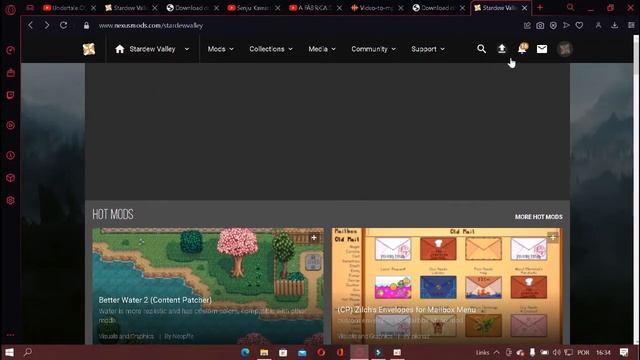This screenshot has width=640, height=360.
Task: Open Windows taskbar search
Action: pyautogui.click(x=28, y=352)
